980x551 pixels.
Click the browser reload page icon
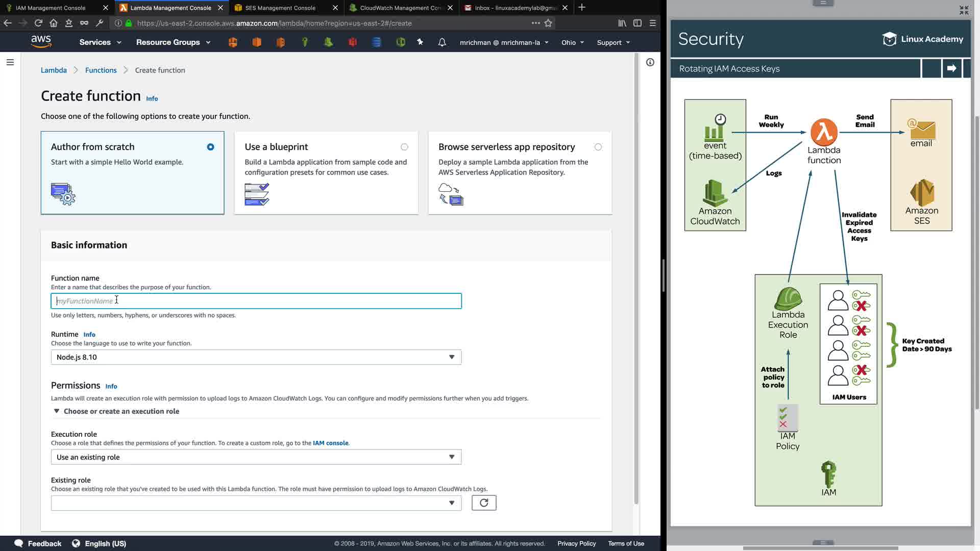[x=38, y=23]
